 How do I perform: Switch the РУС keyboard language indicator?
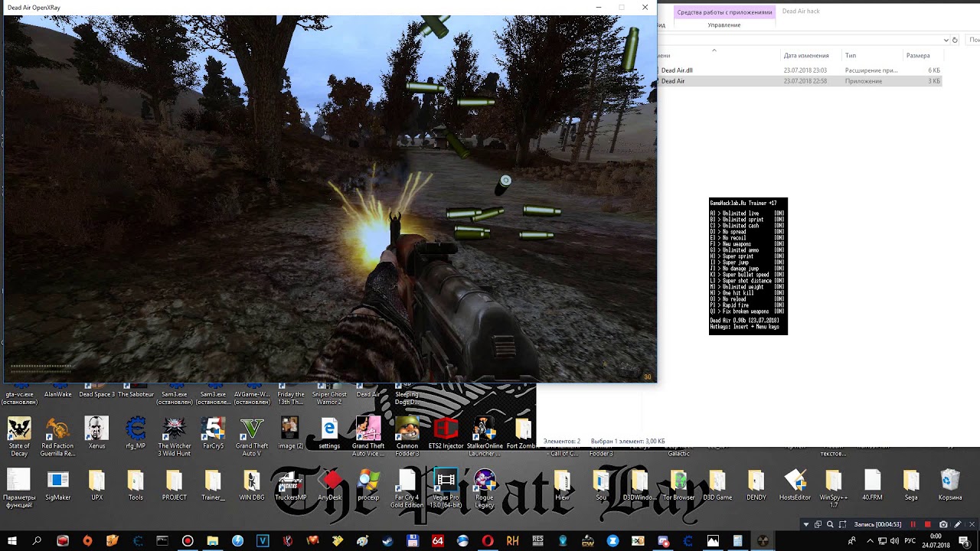(910, 541)
